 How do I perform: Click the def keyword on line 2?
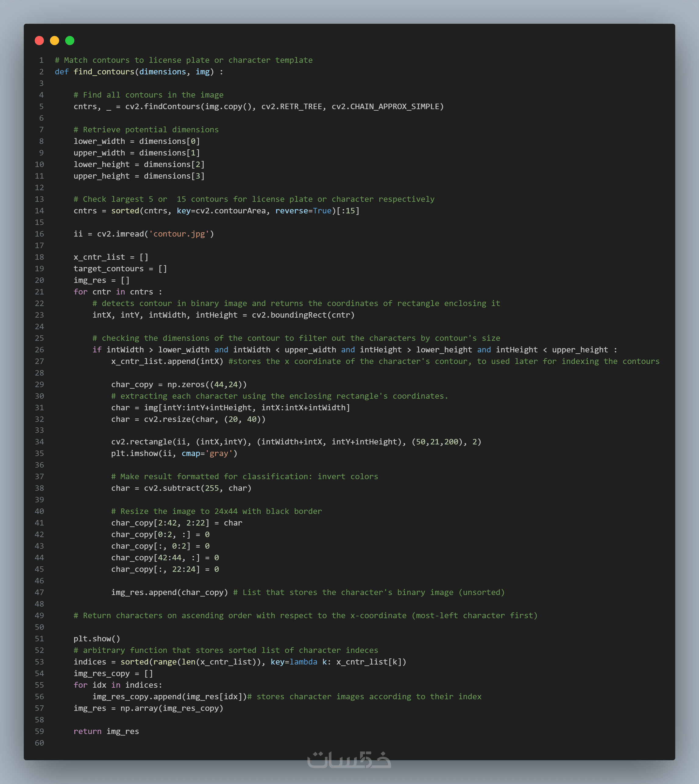click(62, 72)
